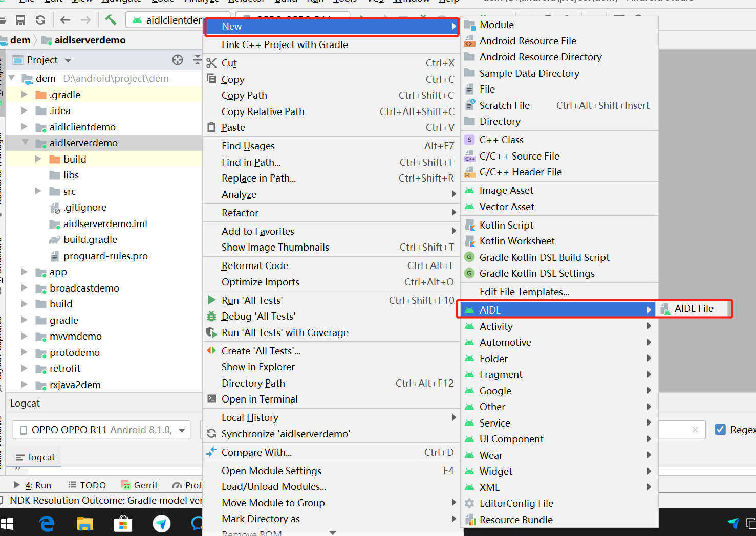Viewport: 756px width, 536px height.
Task: Select AIDL File from the submenu
Action: tap(694, 308)
